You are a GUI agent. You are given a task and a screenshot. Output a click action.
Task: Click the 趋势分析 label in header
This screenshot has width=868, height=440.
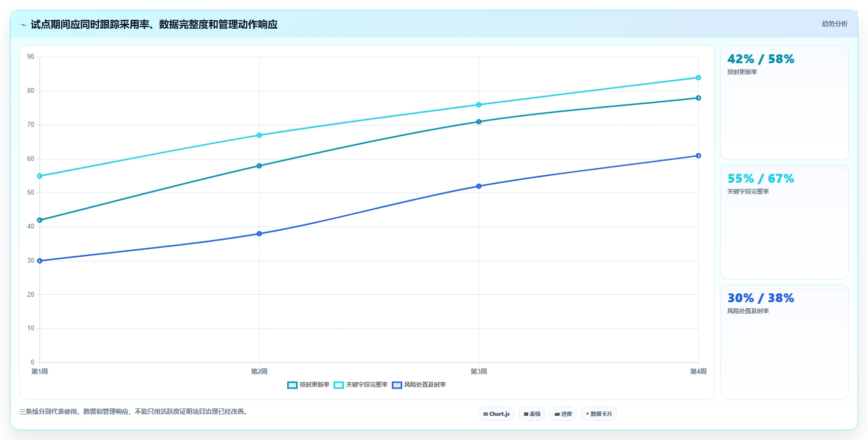point(834,24)
